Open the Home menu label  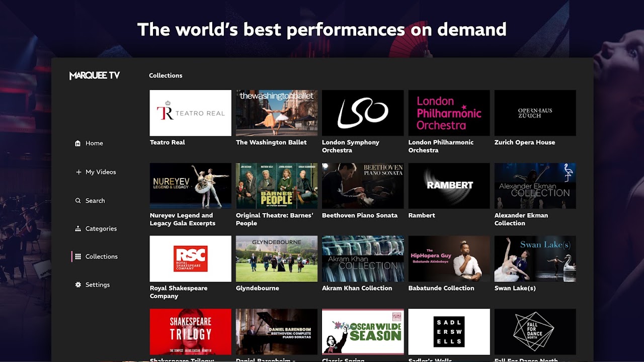94,143
